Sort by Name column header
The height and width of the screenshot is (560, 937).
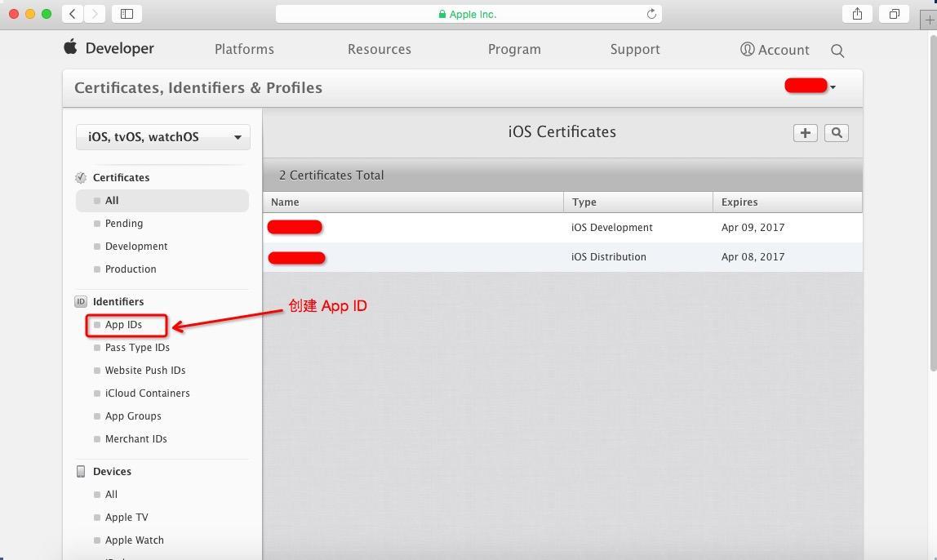[413, 202]
